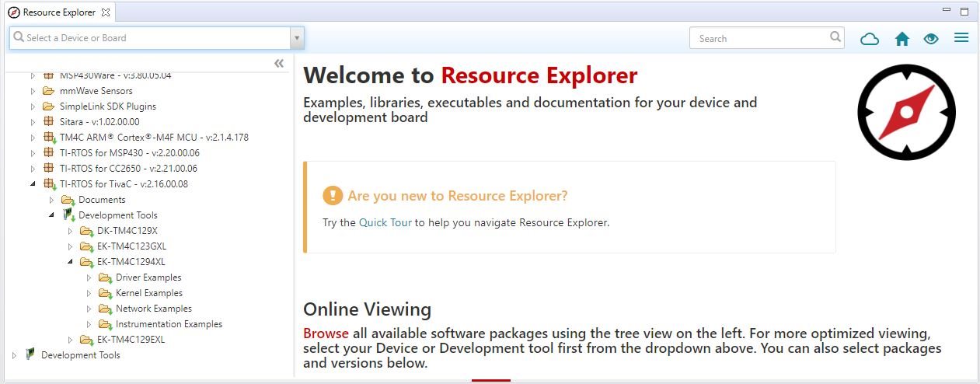Screen dimensions: 980x384
Task: Open the hamburger menu icon
Action: click(961, 37)
